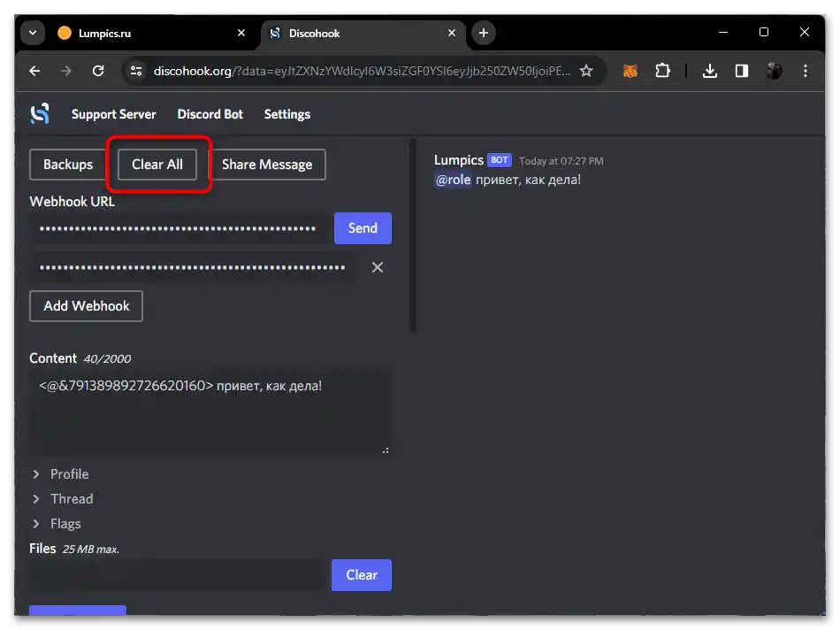Click the browser profile avatar icon

775,71
